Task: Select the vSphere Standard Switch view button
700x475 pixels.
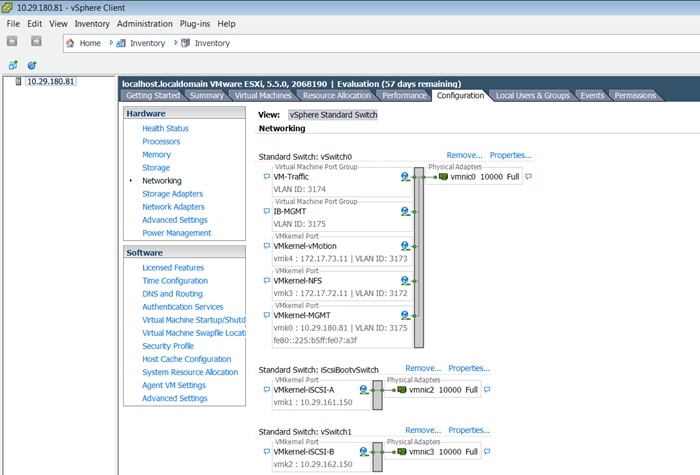Action: [x=333, y=115]
